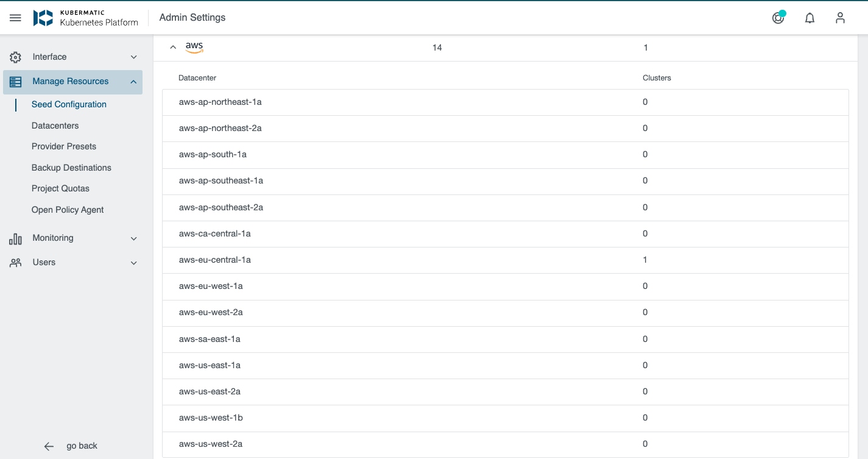Go to Backup Destinations
Screen dimensions: 868x459
[x=71, y=168]
